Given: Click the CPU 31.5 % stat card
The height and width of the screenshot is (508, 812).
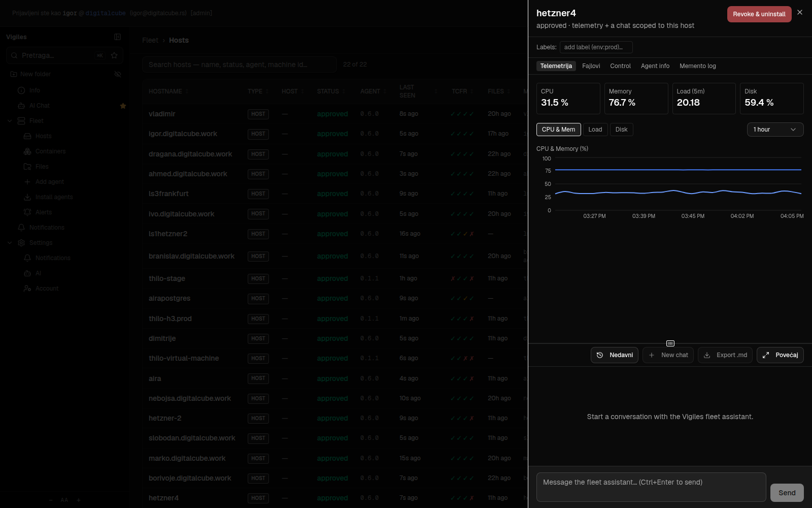Looking at the screenshot, I should coord(568,99).
